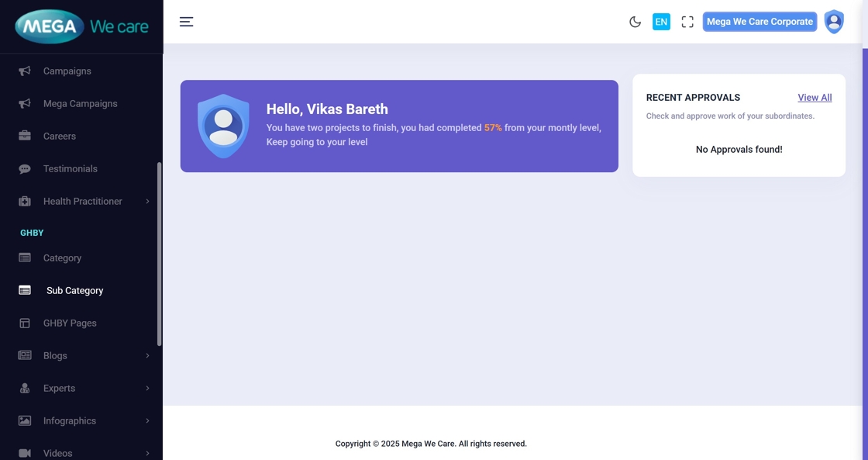
Task: Click the Testimonials chat bubble icon
Action: pos(25,169)
